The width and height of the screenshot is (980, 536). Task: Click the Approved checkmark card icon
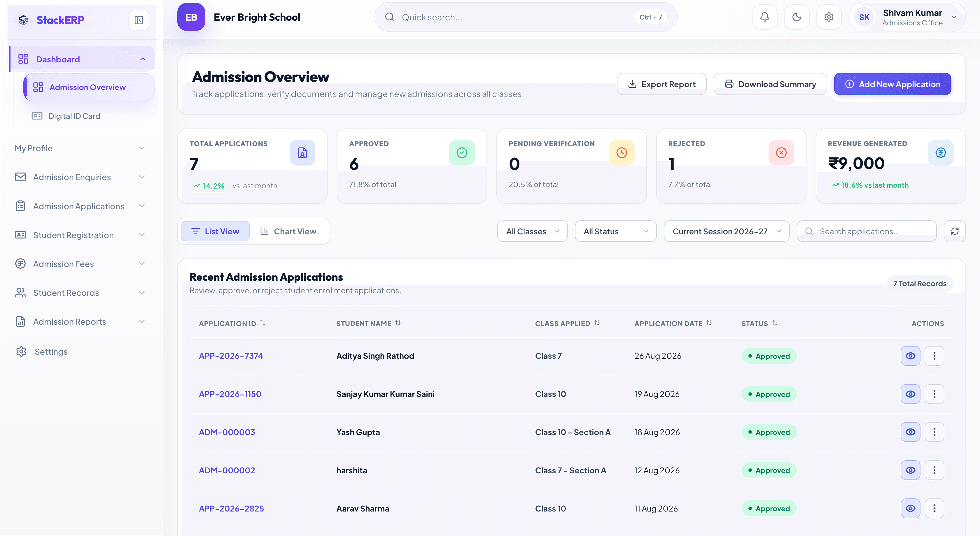[x=462, y=153]
